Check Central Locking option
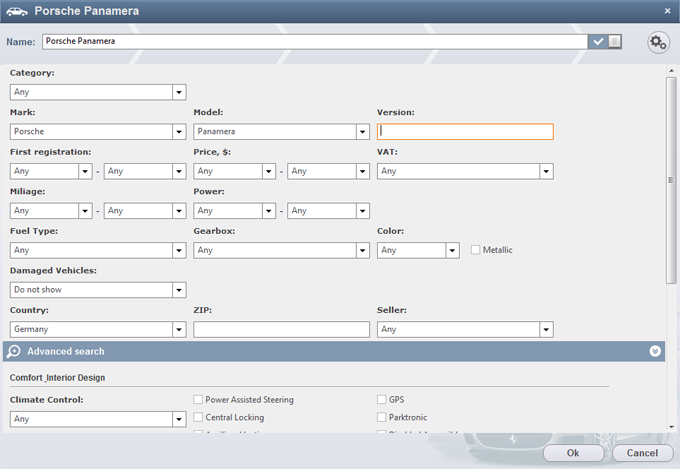Screen dimensions: 680x469 pyautogui.click(x=198, y=417)
